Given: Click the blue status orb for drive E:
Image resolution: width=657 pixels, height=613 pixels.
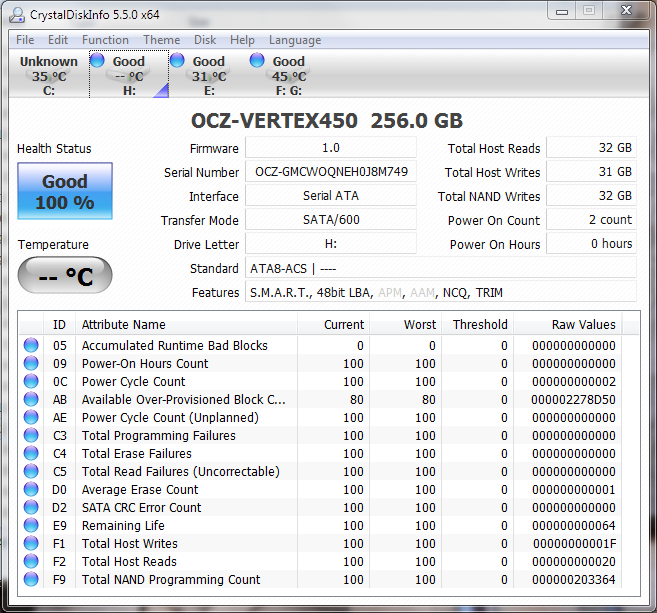Looking at the screenshot, I should [x=177, y=60].
